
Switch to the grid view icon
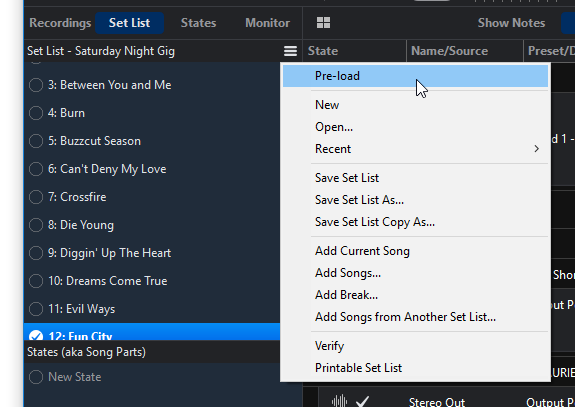323,23
